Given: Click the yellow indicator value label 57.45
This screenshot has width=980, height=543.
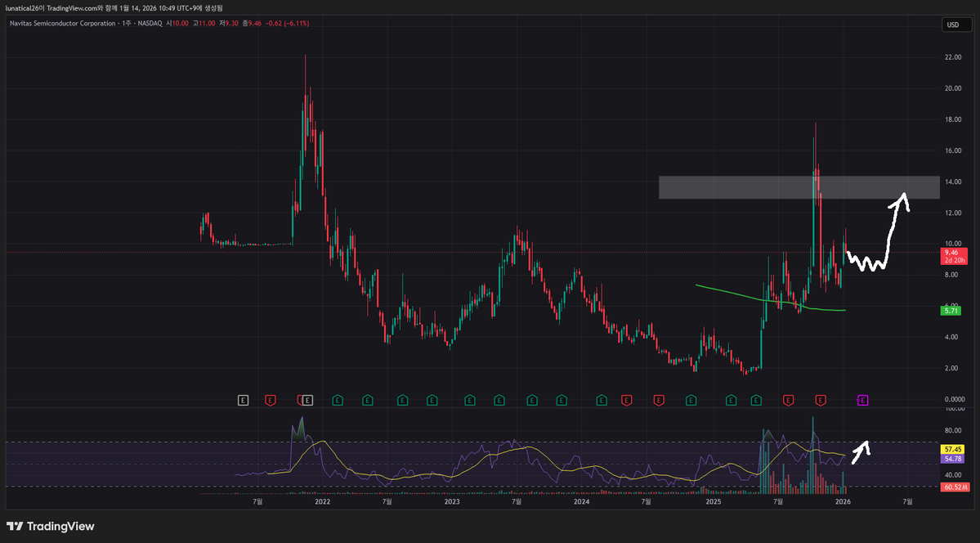Looking at the screenshot, I should pos(953,449).
